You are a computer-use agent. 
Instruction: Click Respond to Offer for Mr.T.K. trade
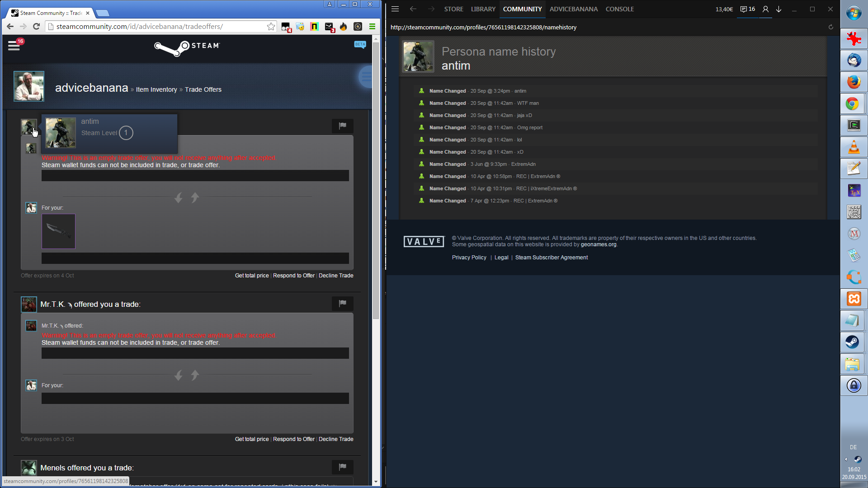pyautogui.click(x=294, y=439)
